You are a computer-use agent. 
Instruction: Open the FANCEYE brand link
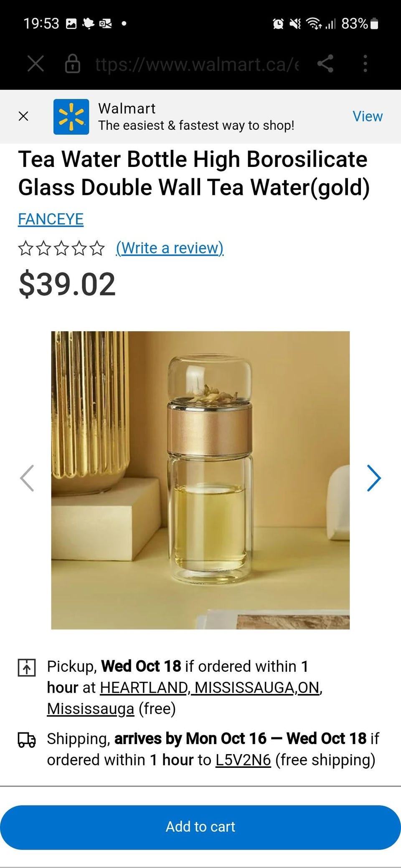[51, 219]
